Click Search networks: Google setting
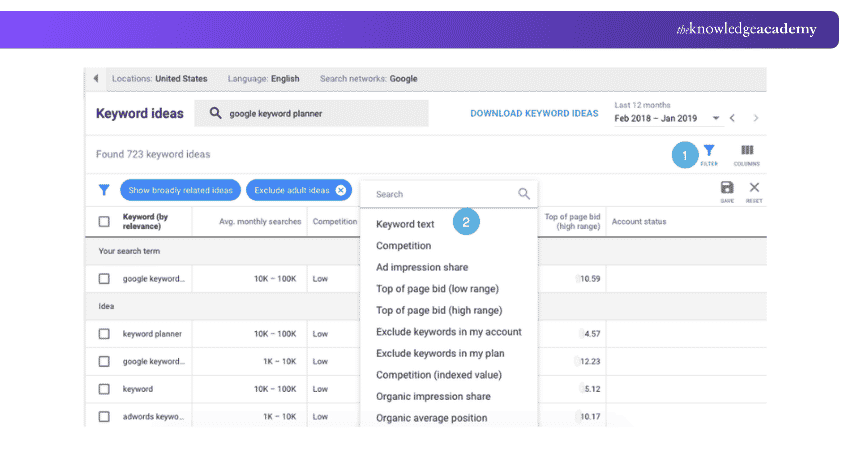The height and width of the screenshot is (450, 850). (369, 79)
